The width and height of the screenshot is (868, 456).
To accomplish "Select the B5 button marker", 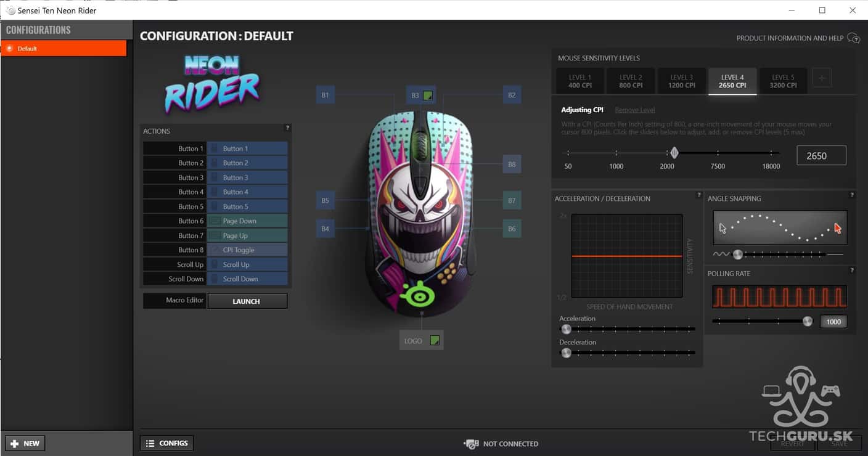I will click(x=325, y=200).
